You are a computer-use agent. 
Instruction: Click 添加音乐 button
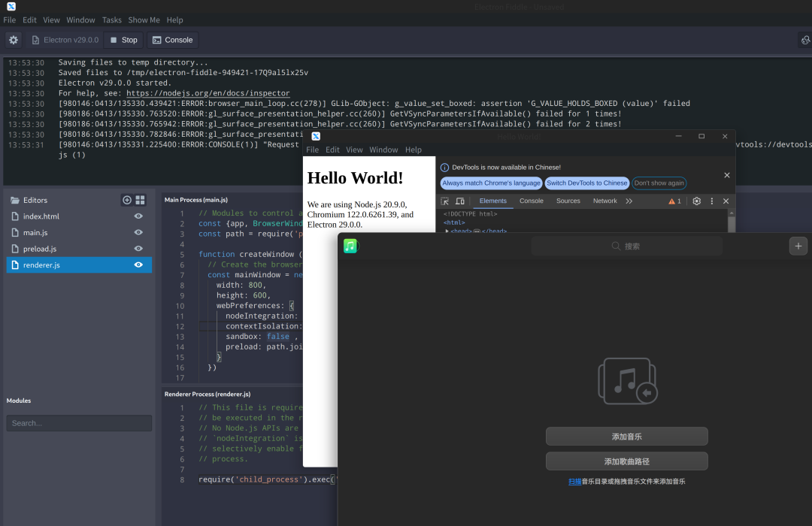point(626,437)
